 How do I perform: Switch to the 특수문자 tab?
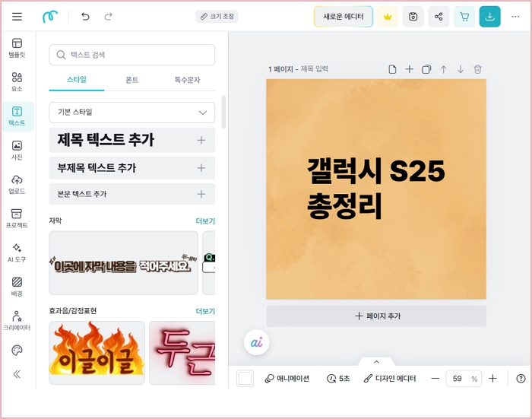pyautogui.click(x=187, y=80)
